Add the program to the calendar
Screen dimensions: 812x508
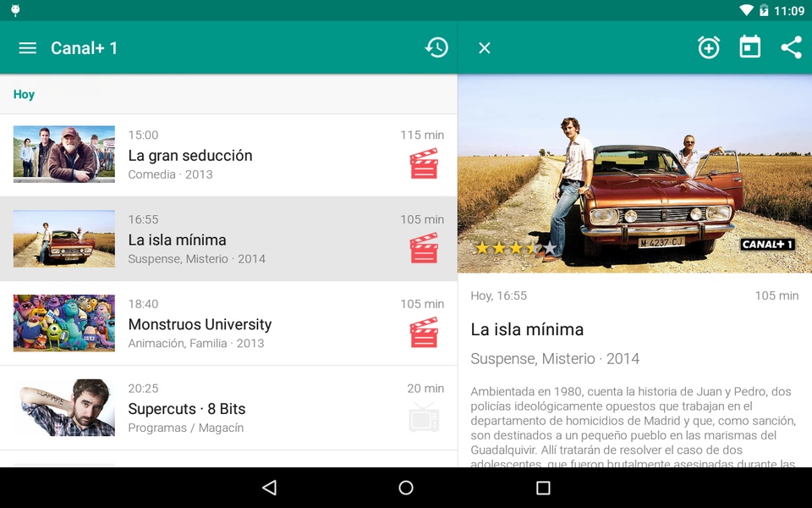click(750, 47)
